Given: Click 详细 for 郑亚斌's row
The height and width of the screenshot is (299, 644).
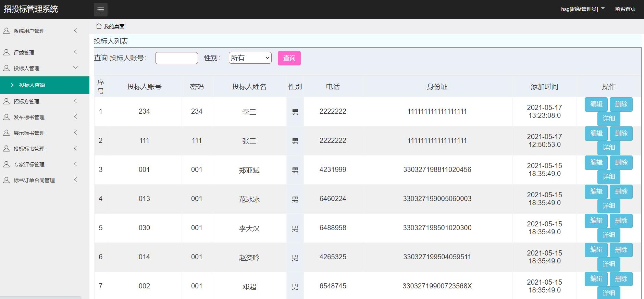Looking at the screenshot, I should click(x=609, y=177).
